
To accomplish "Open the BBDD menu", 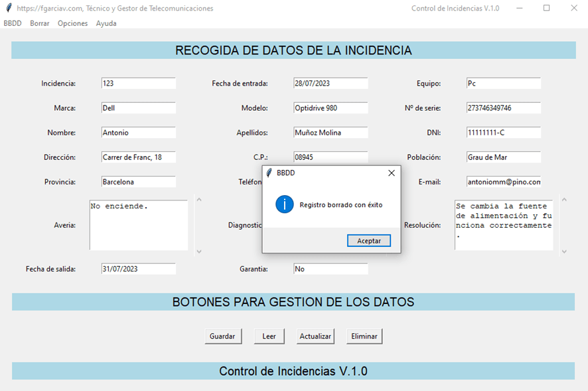I will pos(13,23).
